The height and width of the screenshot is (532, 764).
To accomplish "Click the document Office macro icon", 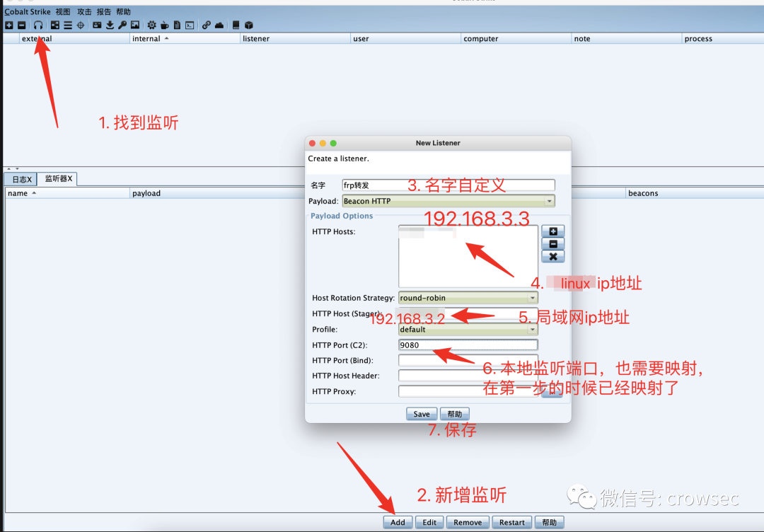I will point(177,25).
